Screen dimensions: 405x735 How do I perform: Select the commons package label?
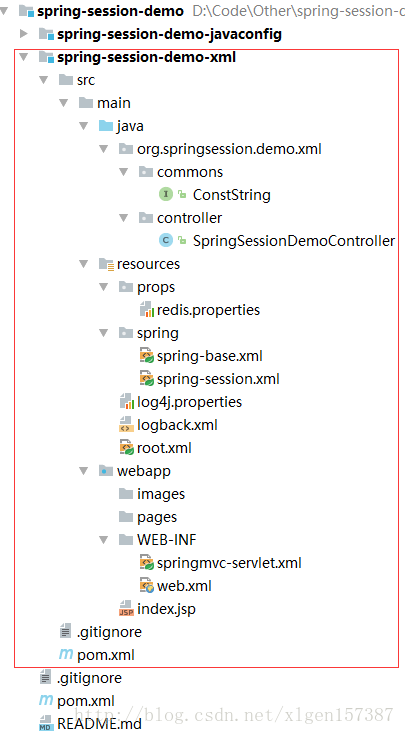pyautogui.click(x=190, y=172)
